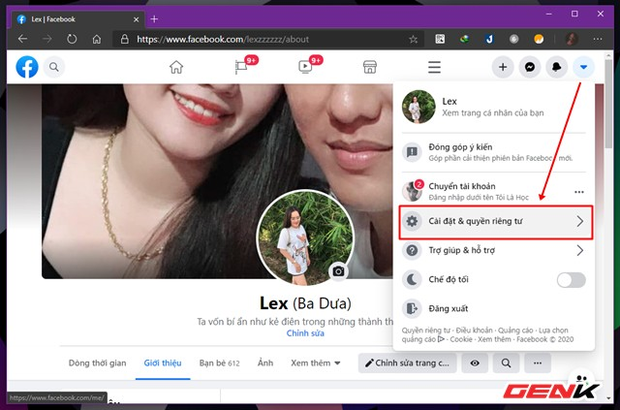Screen dimensions: 620x410
Task: Reload the page with refresh icon
Action: [x=72, y=39]
